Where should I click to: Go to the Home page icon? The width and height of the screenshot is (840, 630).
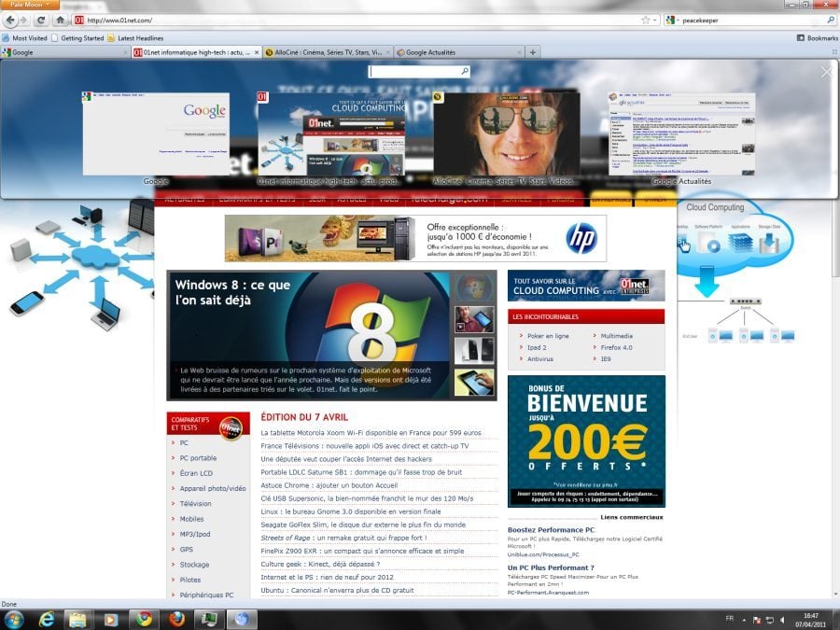pos(60,20)
